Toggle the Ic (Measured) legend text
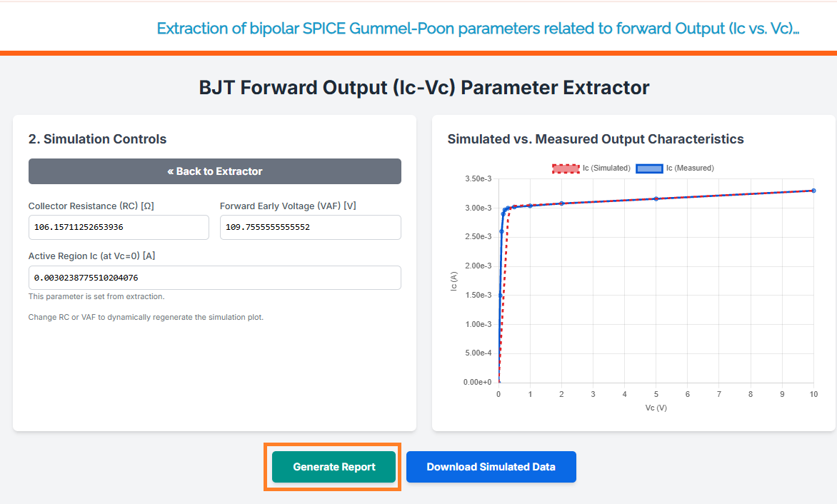Image resolution: width=837 pixels, height=504 pixels. 690,168
